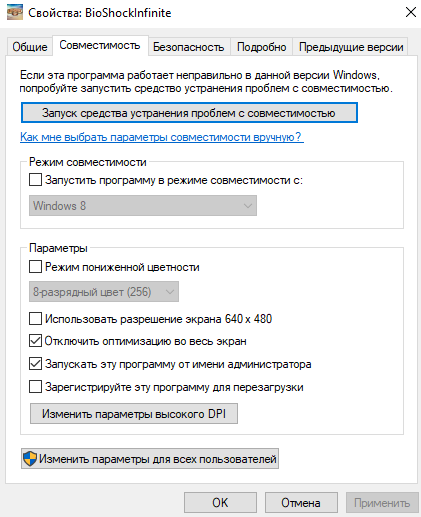Confirm the dialog with the OK button

[220, 503]
